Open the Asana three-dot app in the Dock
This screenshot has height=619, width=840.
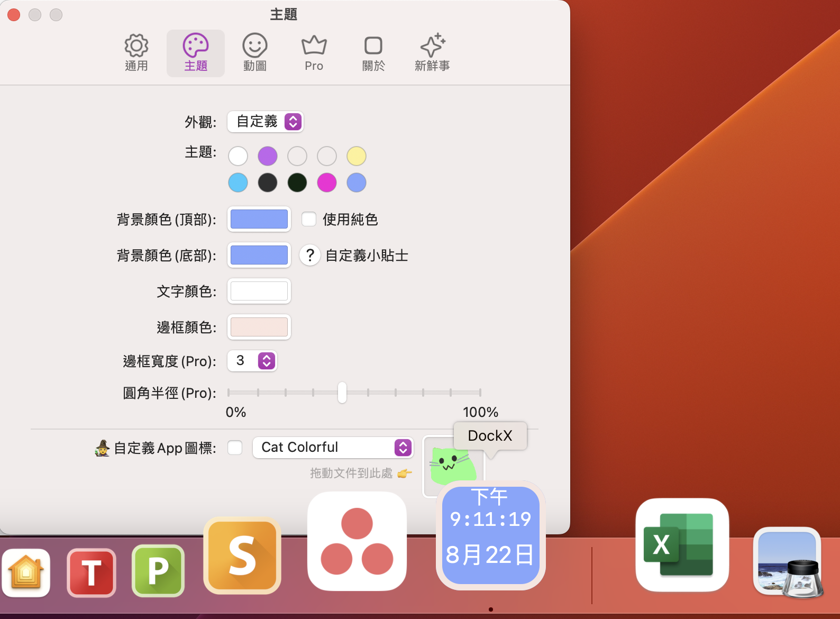[x=357, y=541]
